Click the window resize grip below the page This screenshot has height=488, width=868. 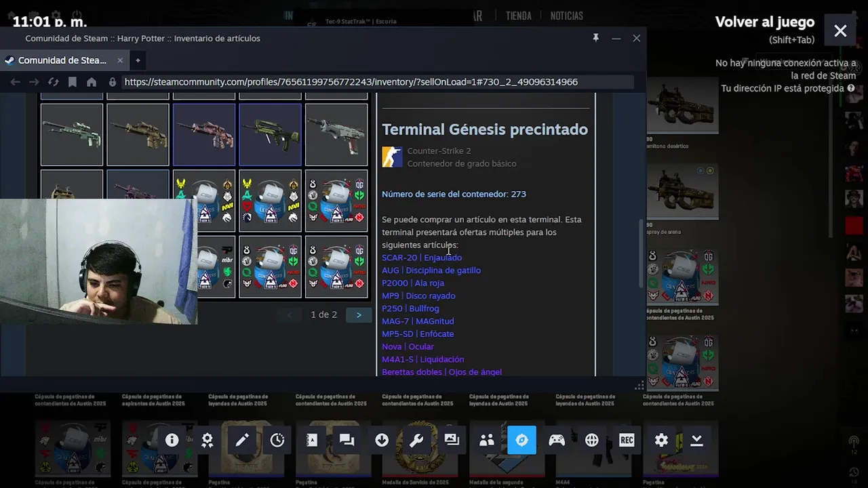tap(639, 385)
